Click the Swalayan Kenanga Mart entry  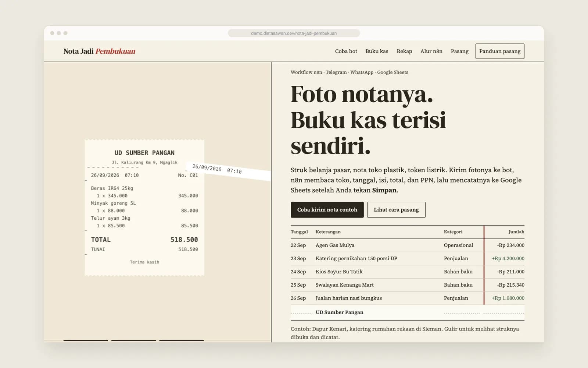[x=344, y=285]
